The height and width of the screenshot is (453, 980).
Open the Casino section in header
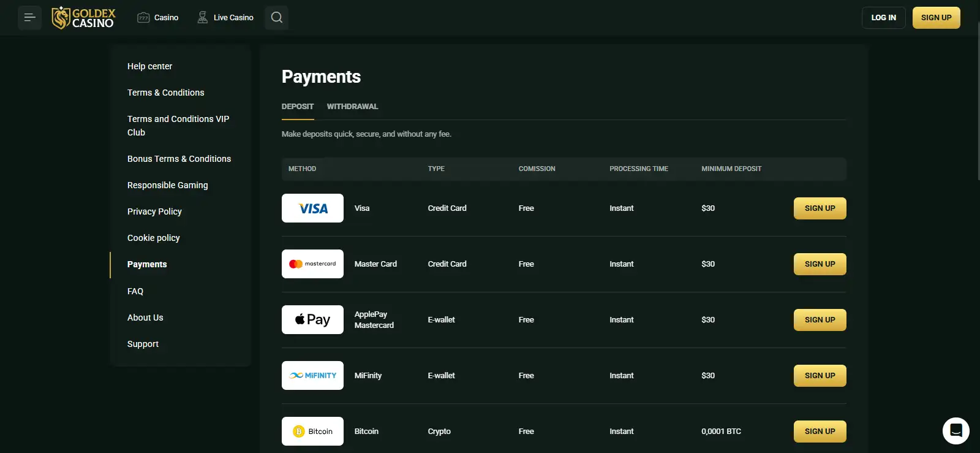click(158, 18)
